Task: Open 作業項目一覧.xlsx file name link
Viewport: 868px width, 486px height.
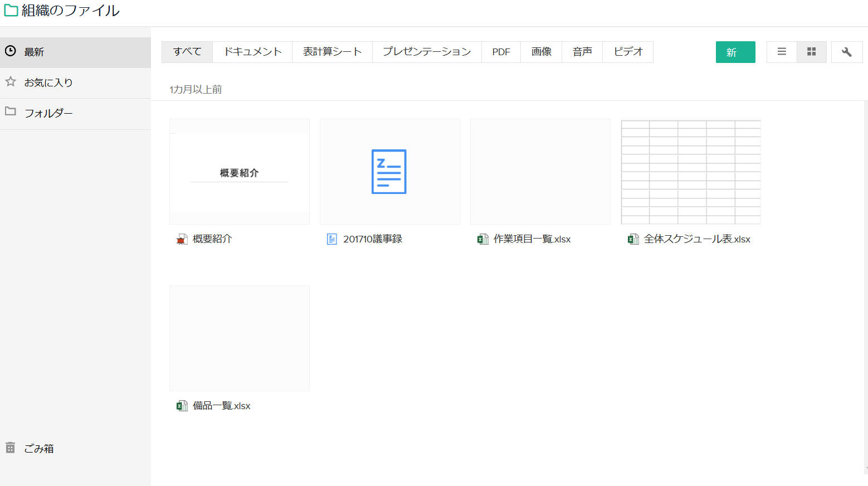Action: click(x=531, y=239)
